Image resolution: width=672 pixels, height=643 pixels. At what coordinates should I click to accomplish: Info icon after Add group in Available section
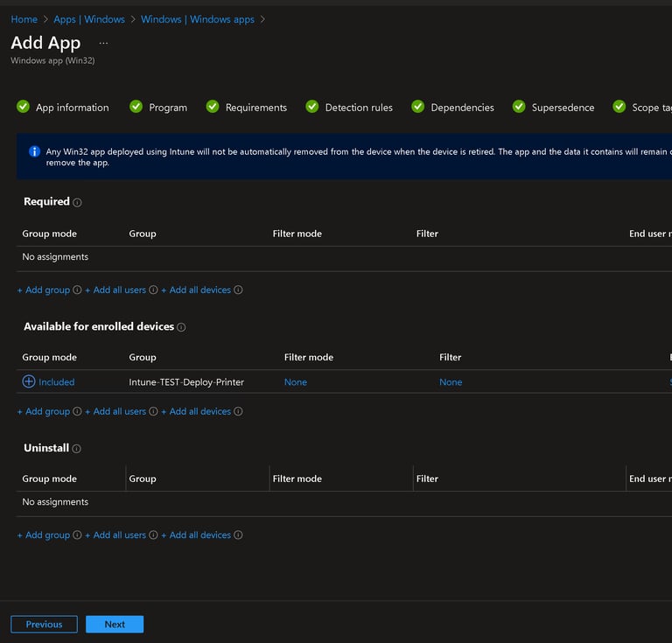pos(77,411)
